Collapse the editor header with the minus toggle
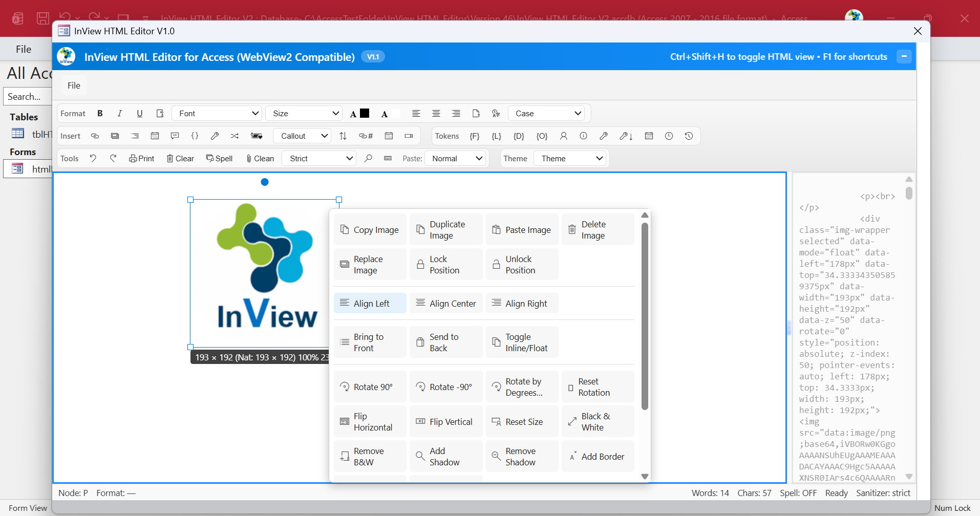The image size is (980, 516). (x=904, y=56)
